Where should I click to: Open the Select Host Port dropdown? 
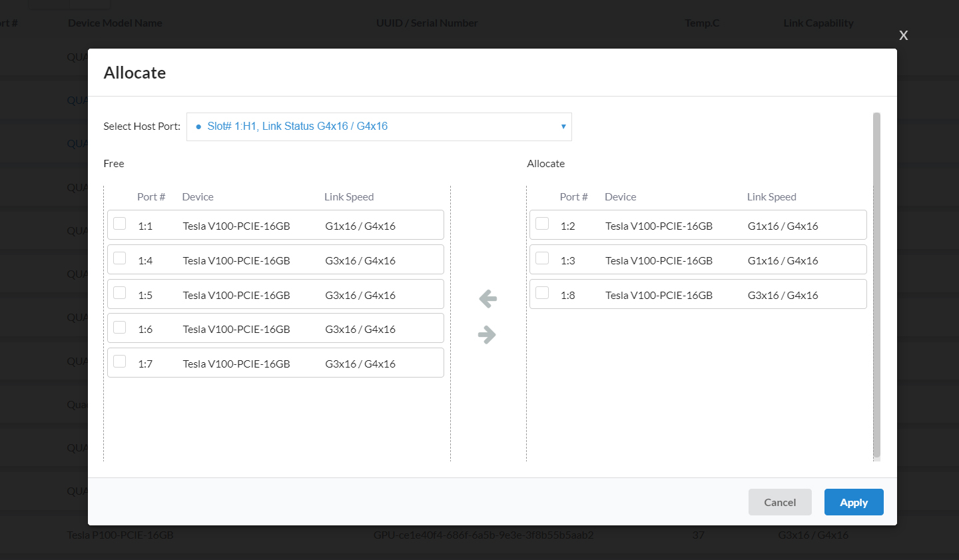pyautogui.click(x=379, y=127)
